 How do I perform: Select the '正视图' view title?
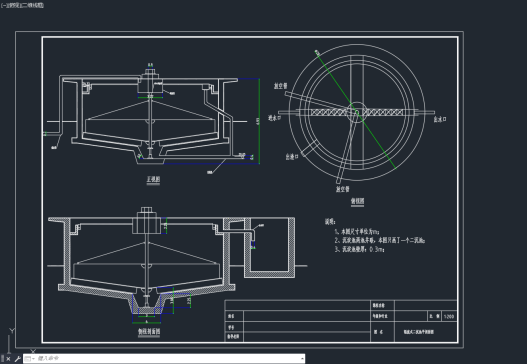click(x=153, y=179)
